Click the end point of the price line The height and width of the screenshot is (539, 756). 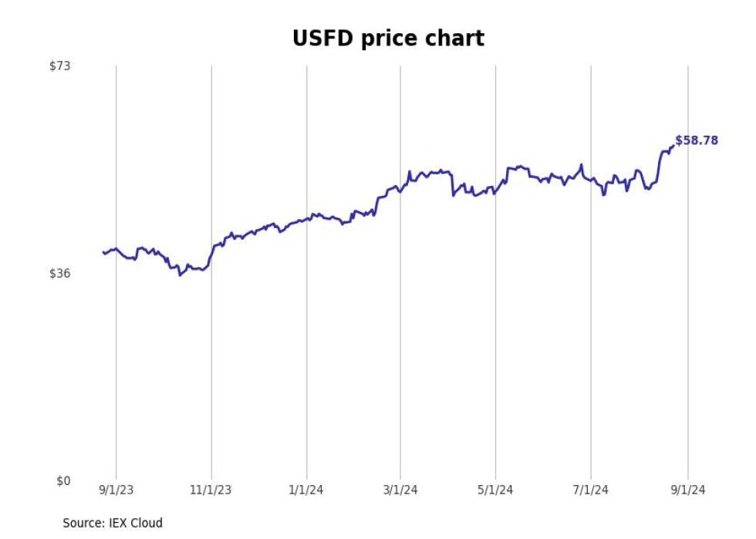coord(673,146)
